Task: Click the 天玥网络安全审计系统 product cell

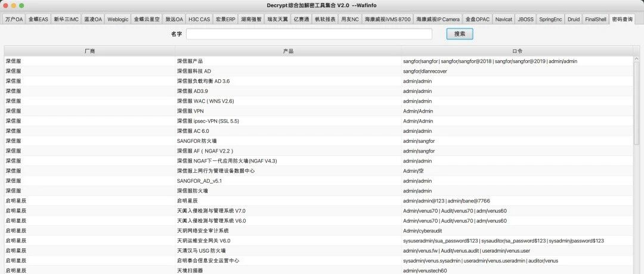Action: 289,231
